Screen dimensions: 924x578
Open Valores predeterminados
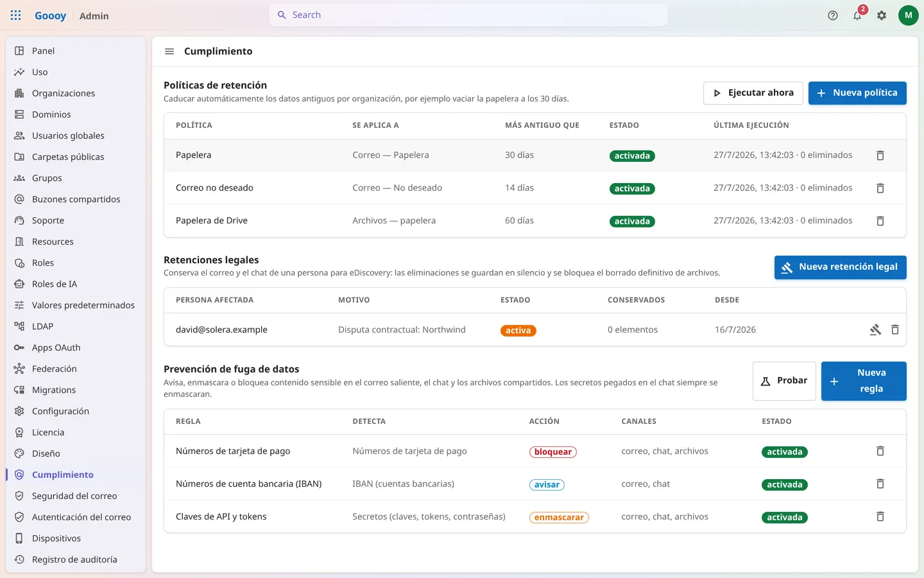tap(76, 305)
